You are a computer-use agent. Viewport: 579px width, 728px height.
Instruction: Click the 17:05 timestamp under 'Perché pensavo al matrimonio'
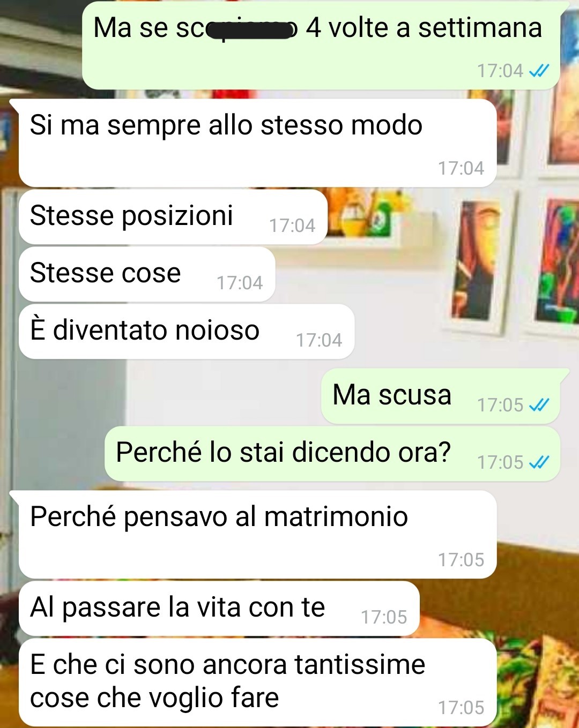(x=461, y=560)
